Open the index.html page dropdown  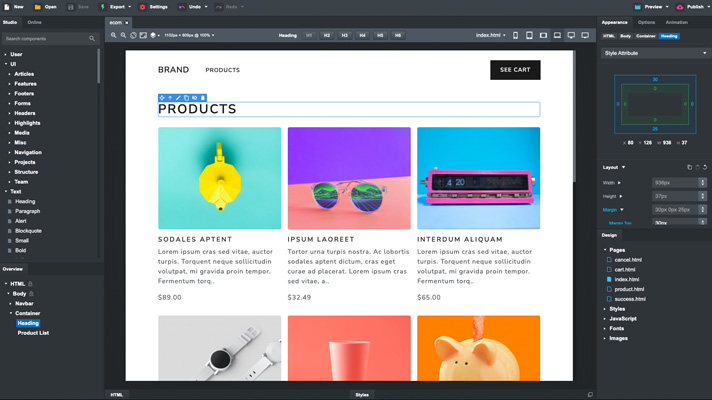coord(490,35)
